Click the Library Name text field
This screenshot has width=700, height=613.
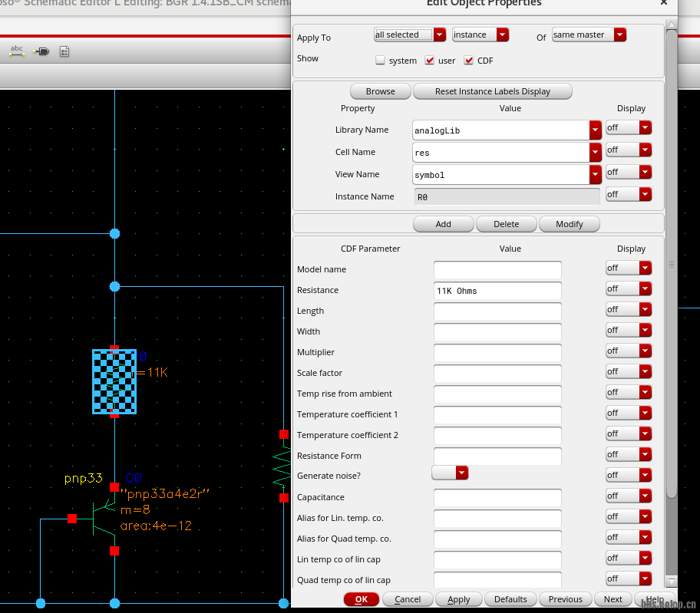coord(501,130)
